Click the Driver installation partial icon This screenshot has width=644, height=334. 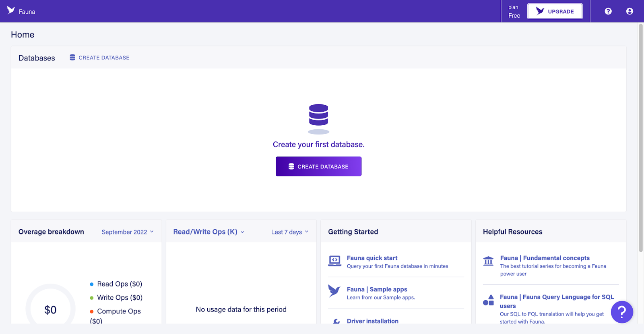tap(336, 321)
